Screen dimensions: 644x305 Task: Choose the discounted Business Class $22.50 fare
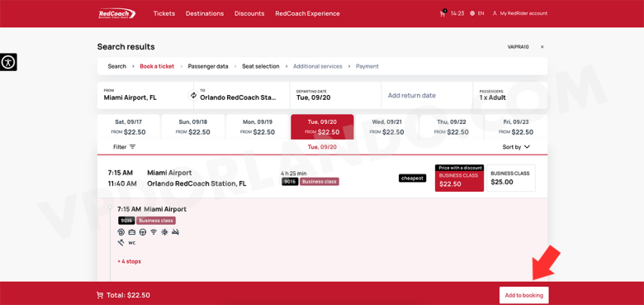(459, 178)
